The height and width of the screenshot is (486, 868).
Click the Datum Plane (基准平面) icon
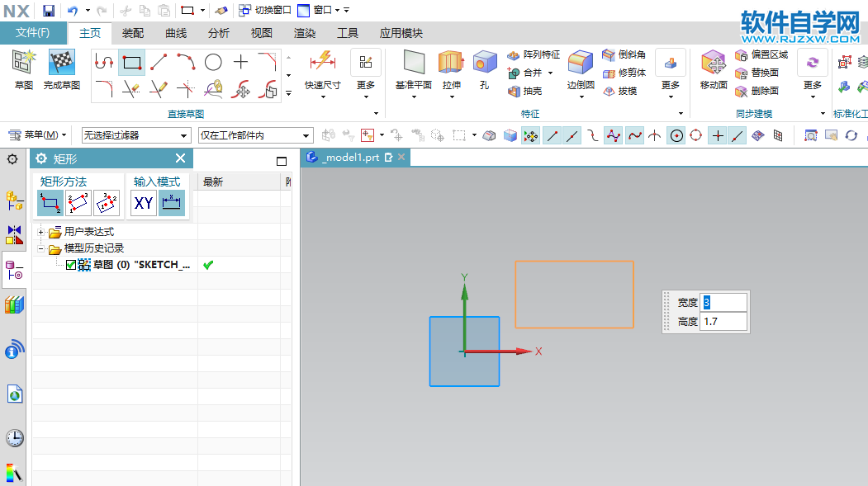(x=414, y=63)
